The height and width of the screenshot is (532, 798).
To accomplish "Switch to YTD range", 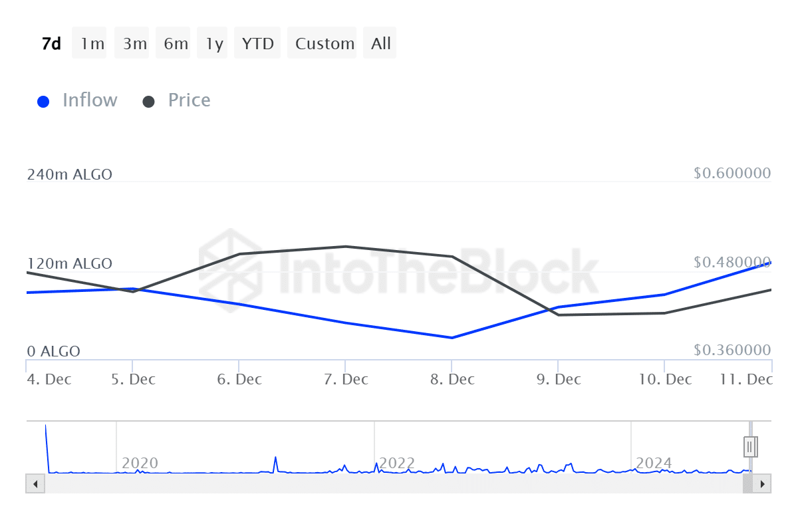I will pyautogui.click(x=257, y=44).
